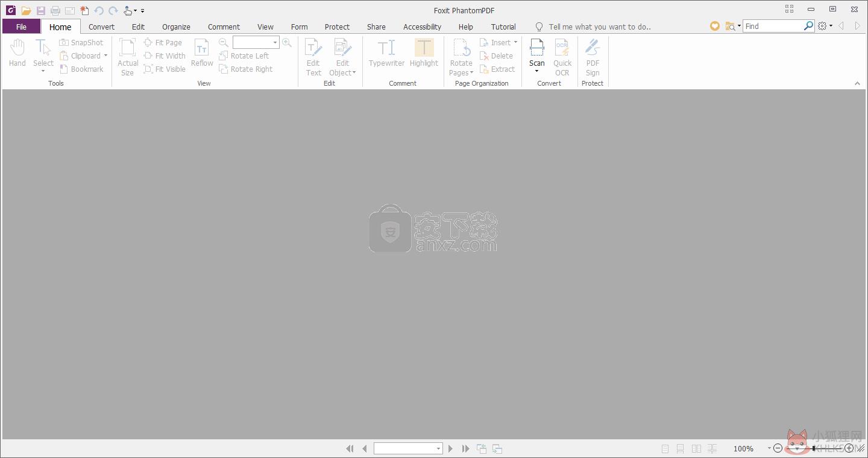
Task: Click into the Find search field
Action: (773, 26)
